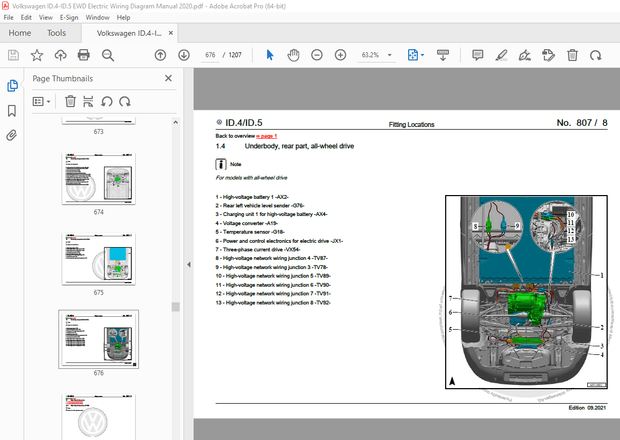Close the Page Thumbnails panel
The image size is (620, 440).
click(x=168, y=78)
